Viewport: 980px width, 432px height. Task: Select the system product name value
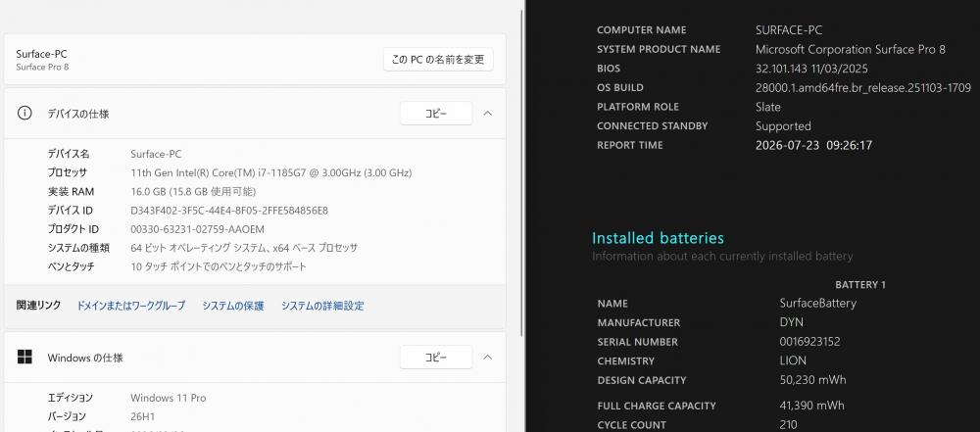coord(850,49)
